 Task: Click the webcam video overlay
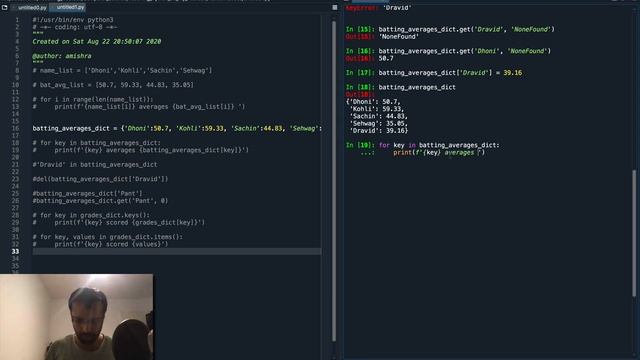[x=77, y=317]
